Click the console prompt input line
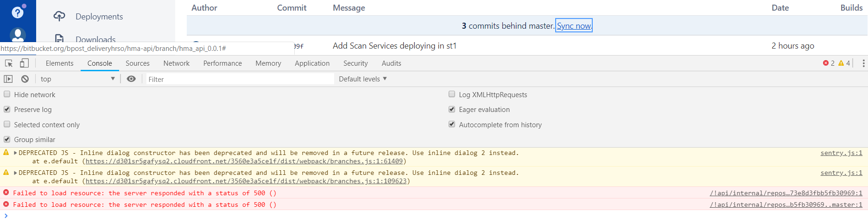 coord(434,216)
